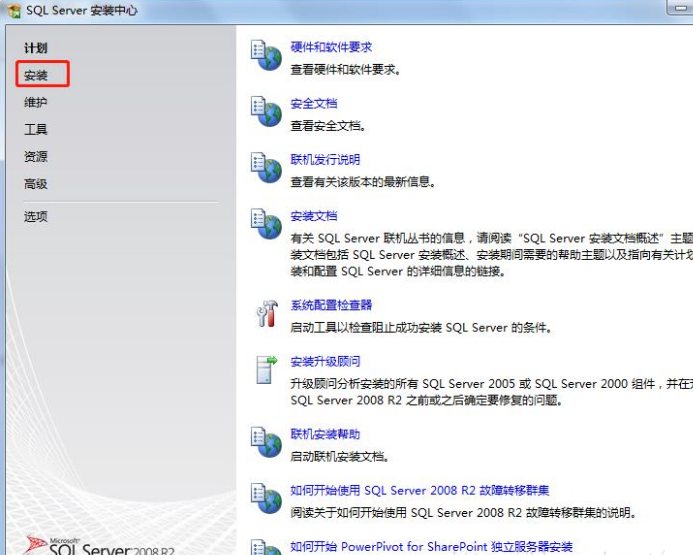The height and width of the screenshot is (555, 693).
Task: Click the tools icon for 系统配置检查器
Action: pyautogui.click(x=267, y=314)
